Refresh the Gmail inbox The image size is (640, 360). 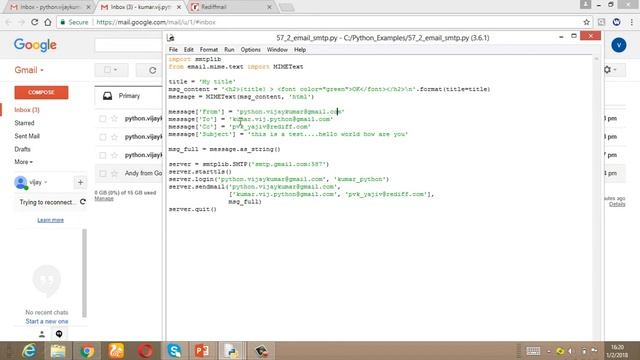point(152,70)
